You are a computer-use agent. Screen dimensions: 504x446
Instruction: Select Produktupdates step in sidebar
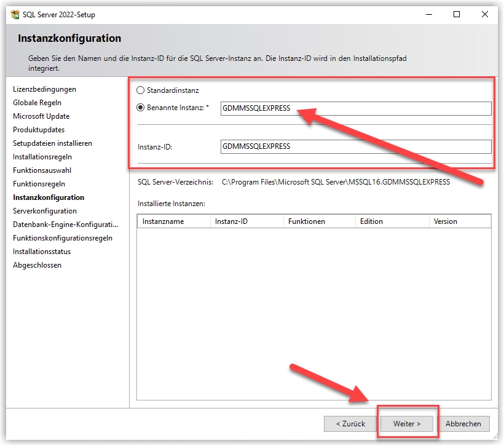click(39, 130)
